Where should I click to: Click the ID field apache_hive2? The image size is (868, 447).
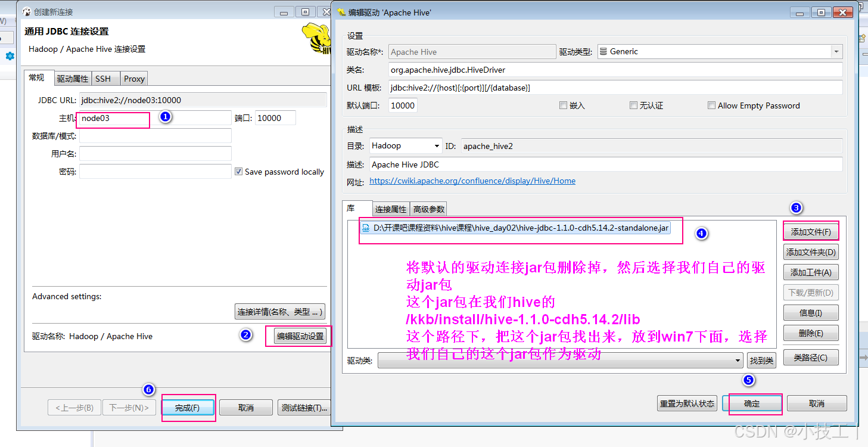click(x=651, y=146)
